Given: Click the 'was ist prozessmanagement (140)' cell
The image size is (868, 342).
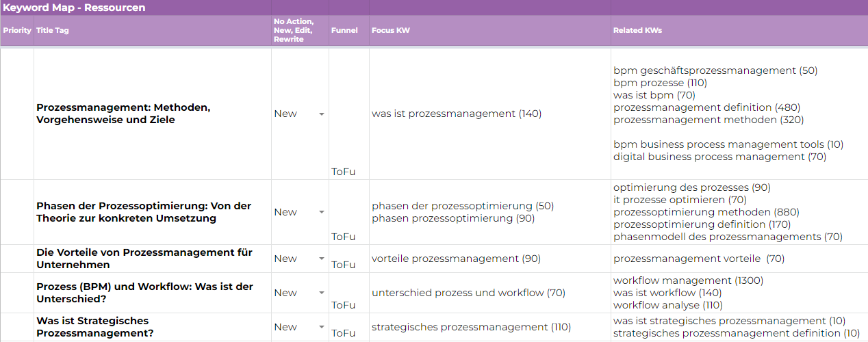Looking at the screenshot, I should pos(457,114).
